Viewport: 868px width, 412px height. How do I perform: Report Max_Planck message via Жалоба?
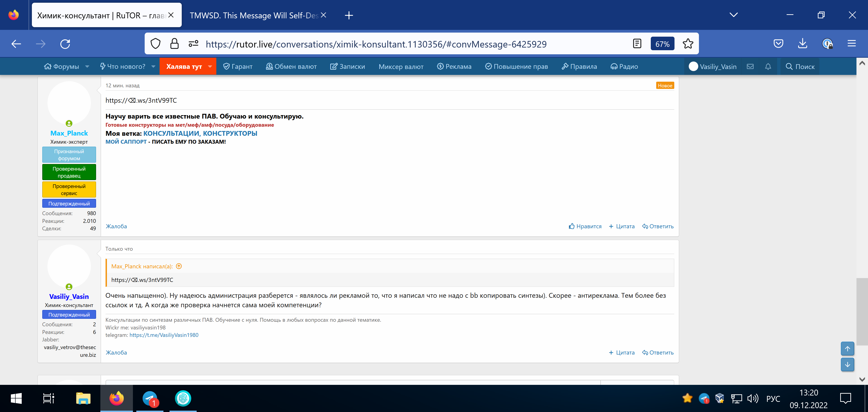[116, 226]
